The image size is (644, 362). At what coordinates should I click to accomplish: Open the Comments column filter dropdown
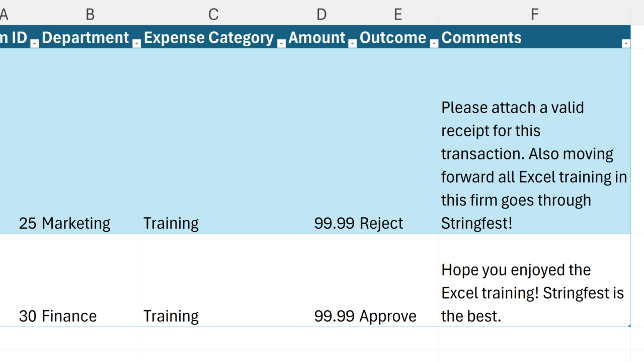click(625, 44)
